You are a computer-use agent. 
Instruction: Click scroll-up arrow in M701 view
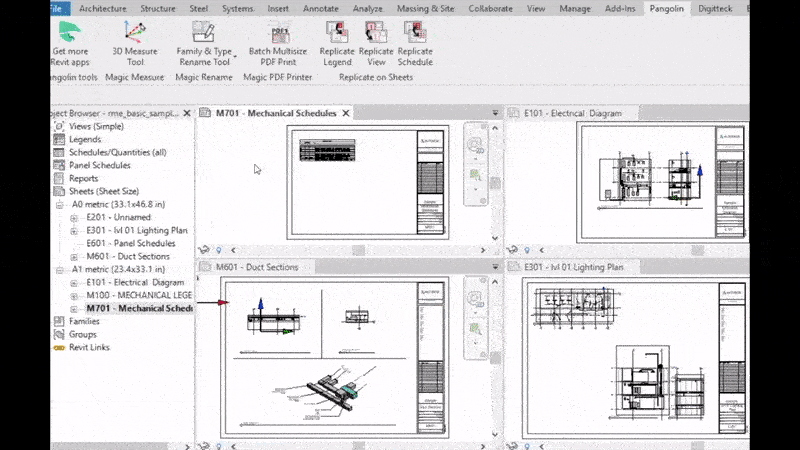[495, 128]
